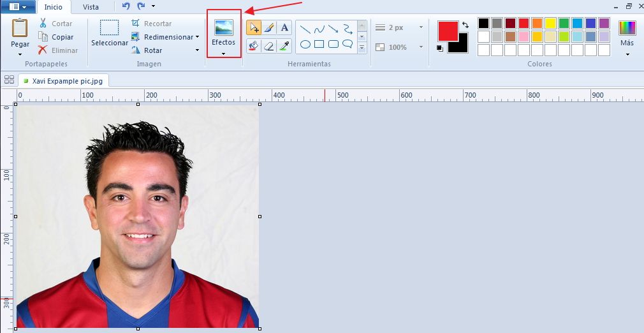Screen dimensions: 644x333
Task: Select the square-cornered rectangle shape
Action: coord(319,44)
